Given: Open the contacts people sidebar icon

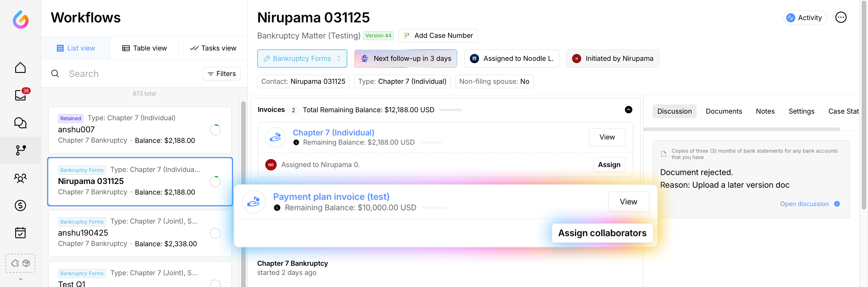Looking at the screenshot, I should (20, 178).
